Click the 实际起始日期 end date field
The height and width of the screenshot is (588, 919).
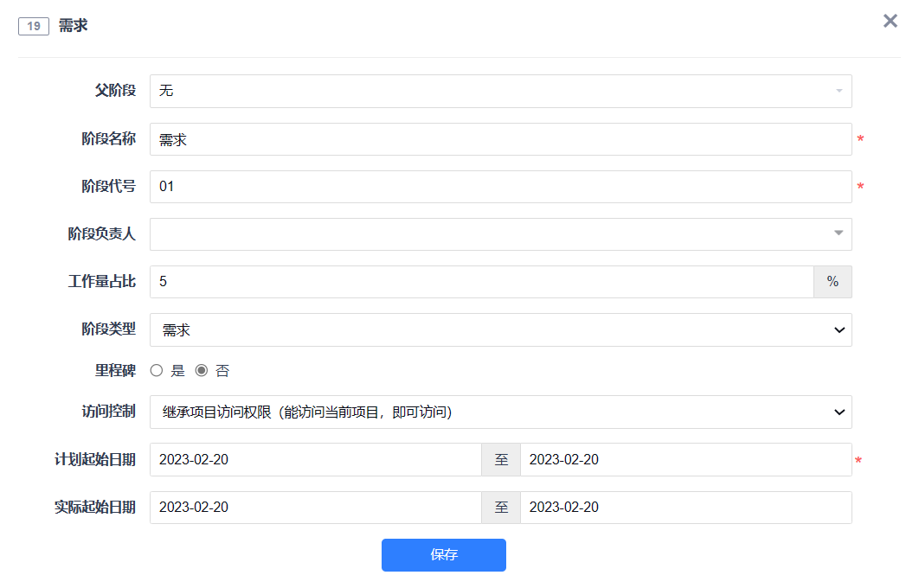point(685,508)
